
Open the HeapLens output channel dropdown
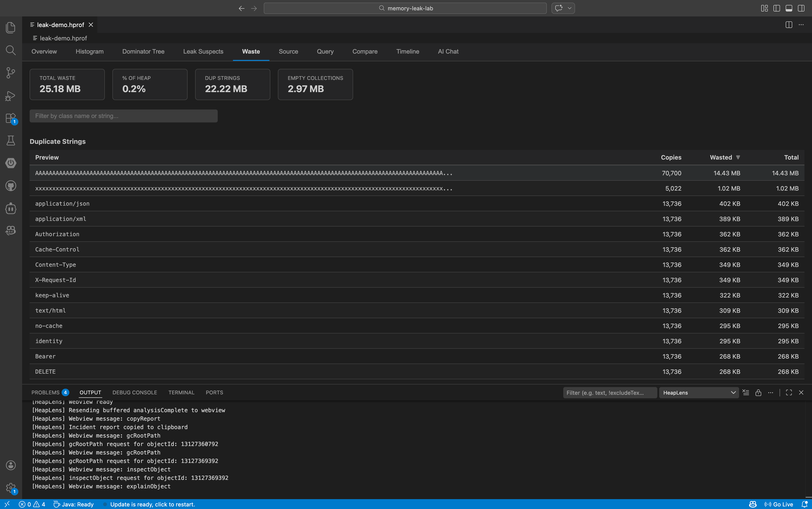tap(699, 392)
